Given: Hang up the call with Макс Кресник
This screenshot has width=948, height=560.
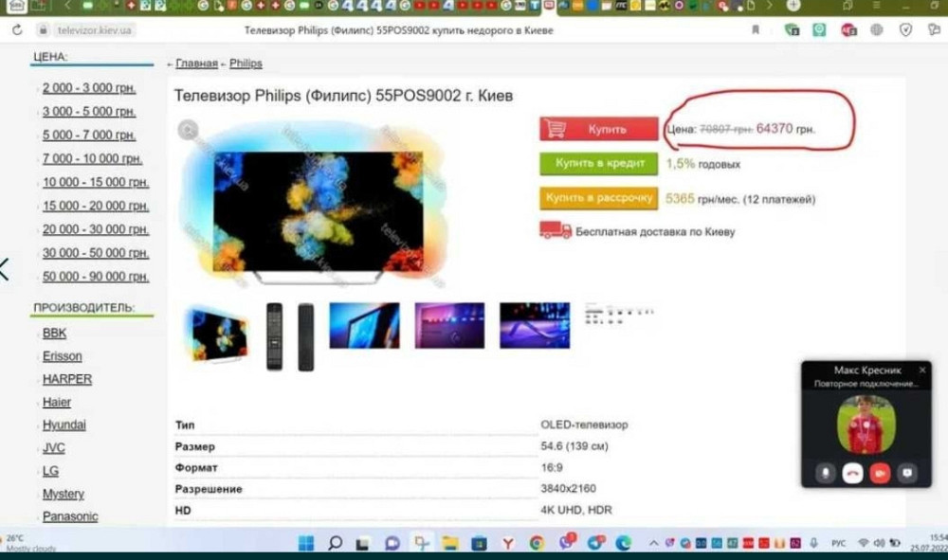Looking at the screenshot, I should 852,472.
